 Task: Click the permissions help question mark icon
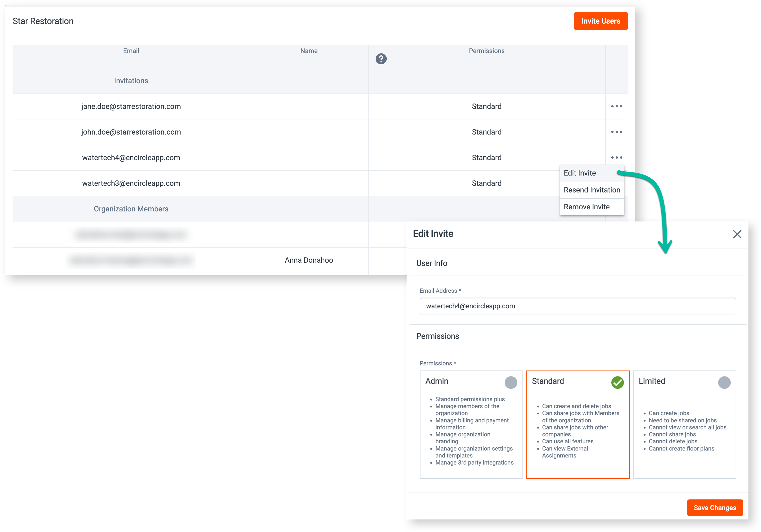pyautogui.click(x=381, y=59)
